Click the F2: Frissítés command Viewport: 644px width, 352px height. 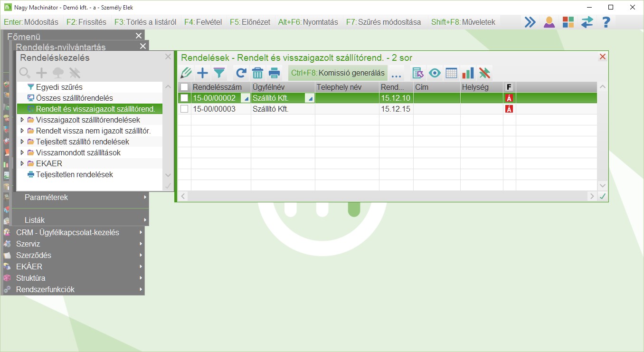coord(86,22)
